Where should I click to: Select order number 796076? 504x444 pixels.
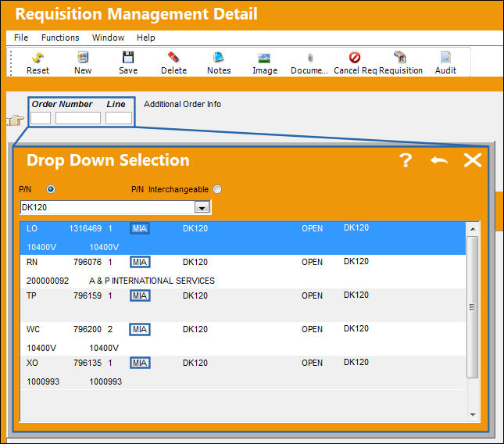[88, 262]
